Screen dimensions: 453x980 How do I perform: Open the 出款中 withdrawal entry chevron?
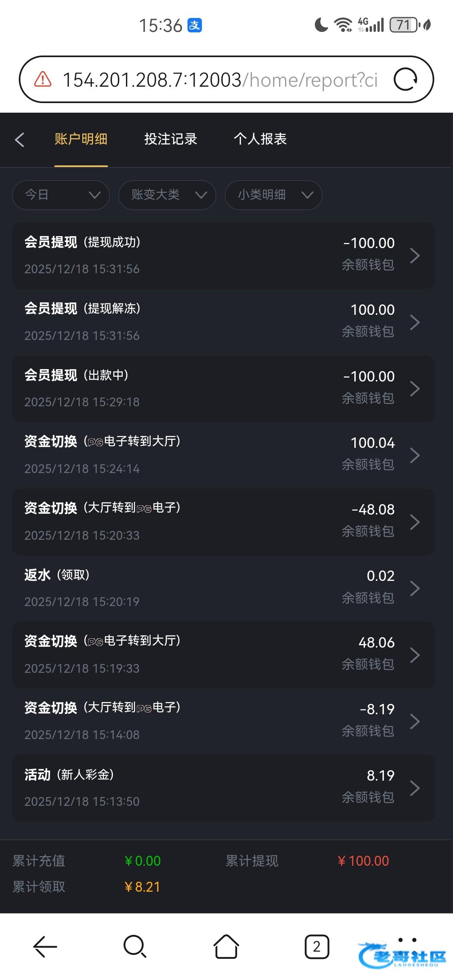pos(415,388)
